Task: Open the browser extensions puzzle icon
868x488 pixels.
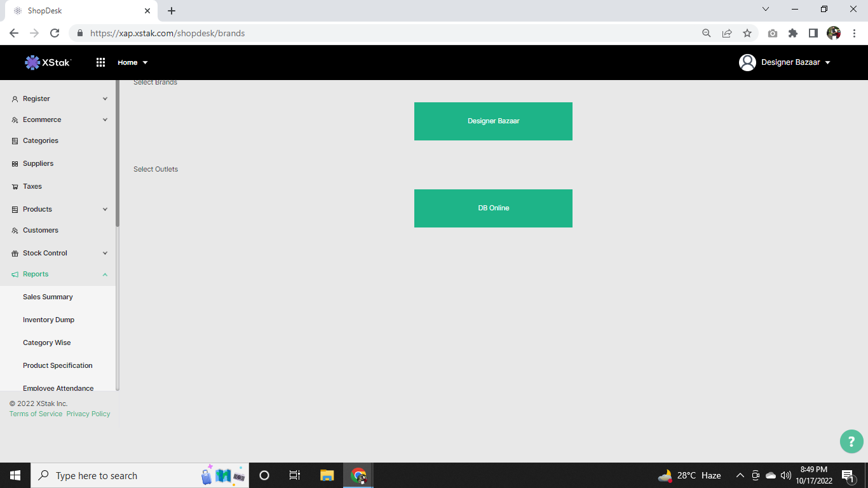Action: point(793,33)
